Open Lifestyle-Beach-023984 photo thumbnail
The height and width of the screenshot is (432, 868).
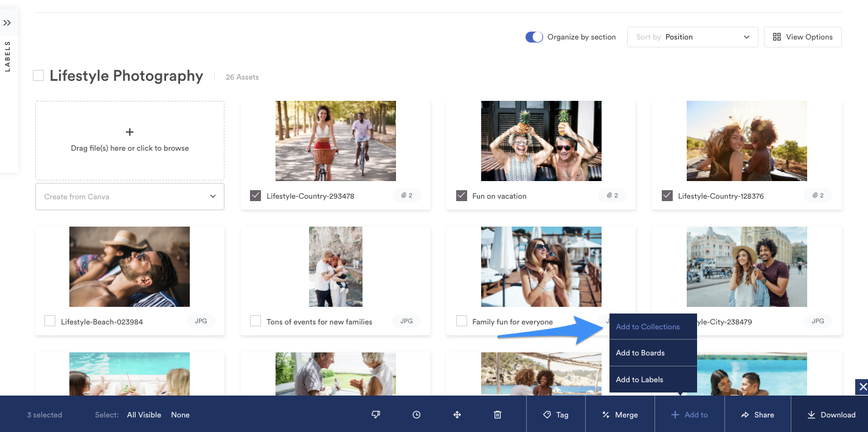(130, 267)
